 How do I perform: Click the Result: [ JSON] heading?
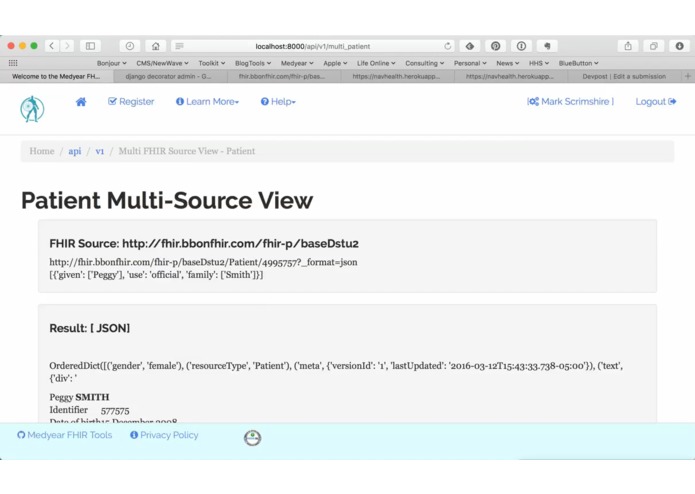click(x=90, y=328)
